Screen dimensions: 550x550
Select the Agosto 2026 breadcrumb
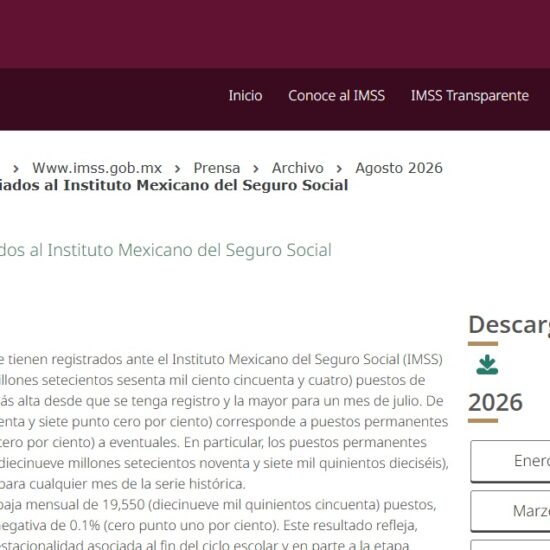pyautogui.click(x=399, y=168)
